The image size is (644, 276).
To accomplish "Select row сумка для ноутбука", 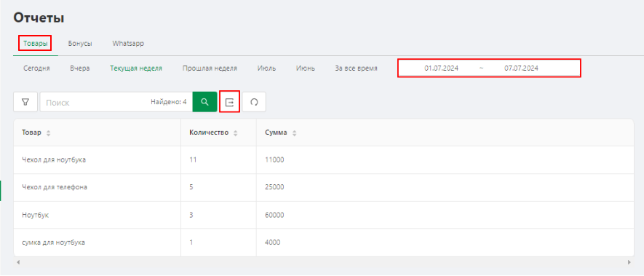I will (x=324, y=243).
